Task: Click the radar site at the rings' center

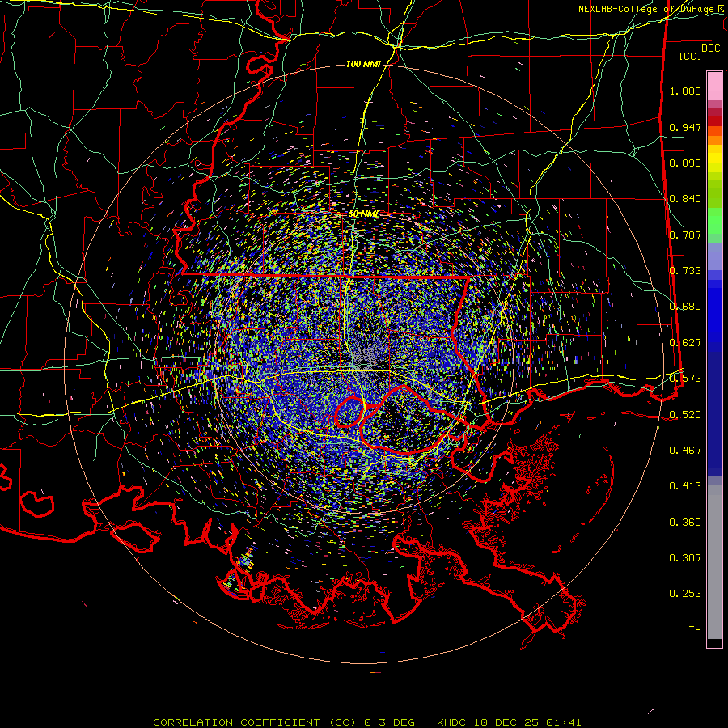Action: [363, 363]
